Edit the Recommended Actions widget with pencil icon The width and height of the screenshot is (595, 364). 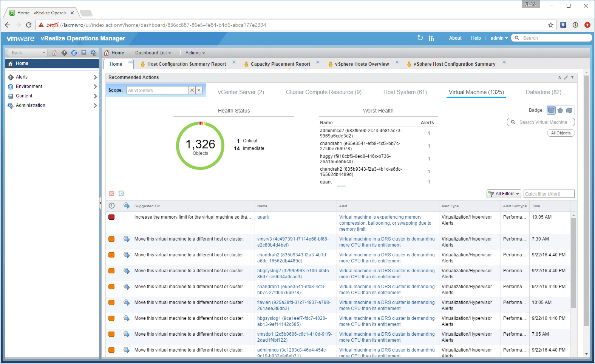566,77
